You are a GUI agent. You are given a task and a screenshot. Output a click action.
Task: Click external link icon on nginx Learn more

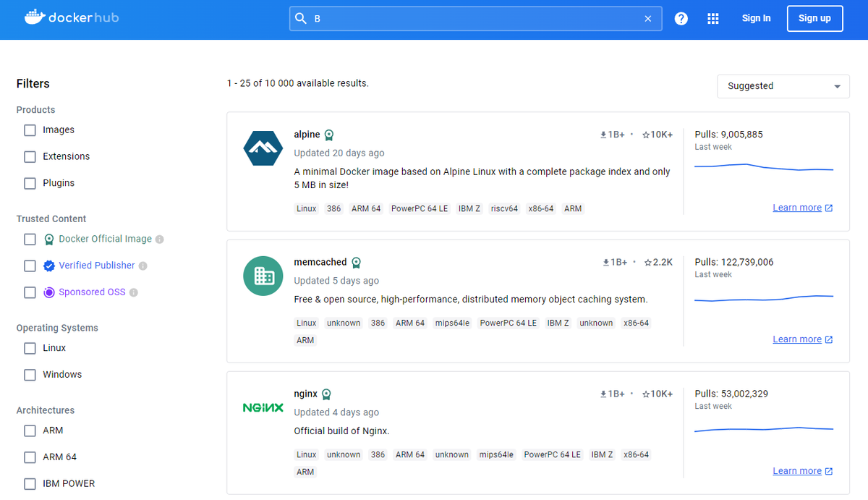(x=829, y=472)
